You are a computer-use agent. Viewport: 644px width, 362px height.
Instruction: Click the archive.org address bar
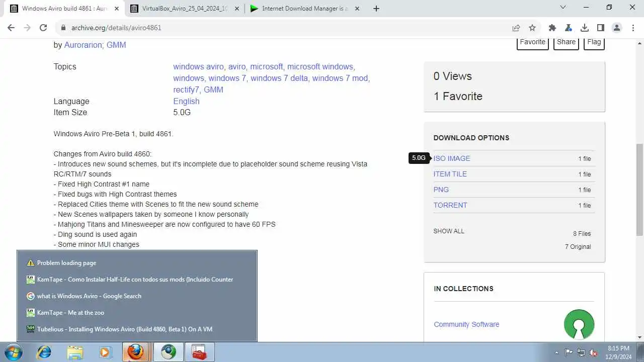pos(282,28)
